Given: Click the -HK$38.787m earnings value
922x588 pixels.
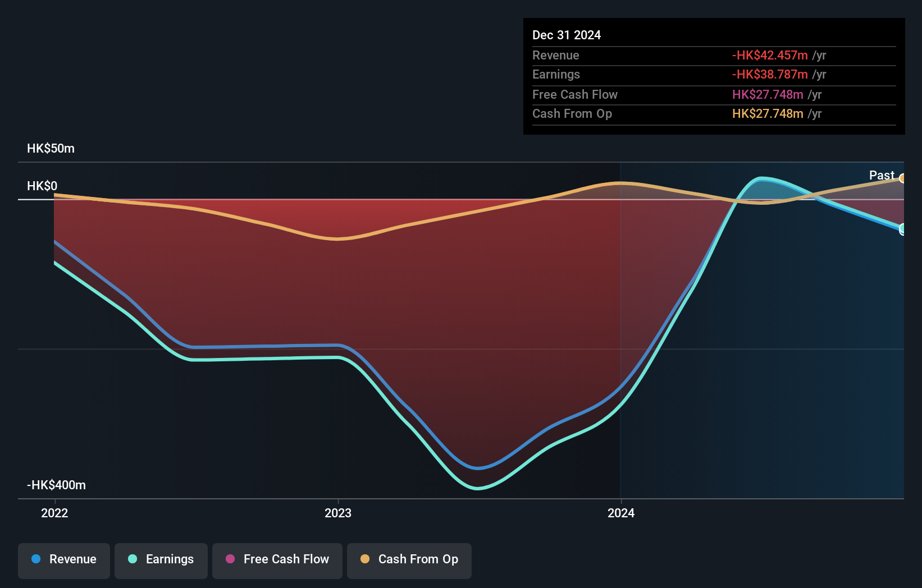Looking at the screenshot, I should (770, 74).
